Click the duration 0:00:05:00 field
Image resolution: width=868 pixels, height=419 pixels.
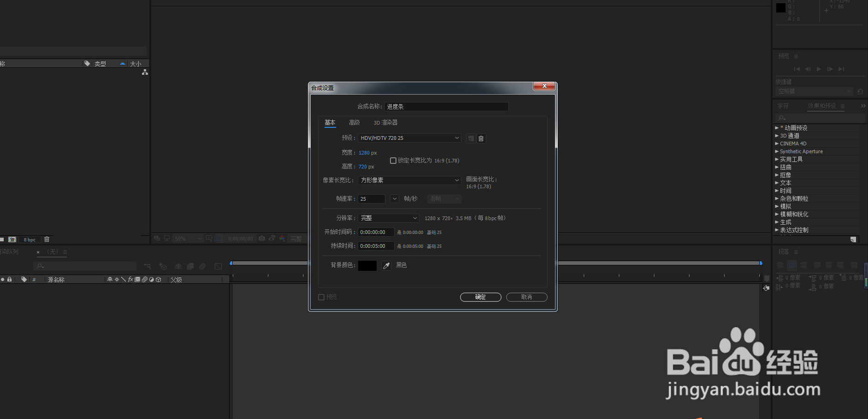click(376, 246)
